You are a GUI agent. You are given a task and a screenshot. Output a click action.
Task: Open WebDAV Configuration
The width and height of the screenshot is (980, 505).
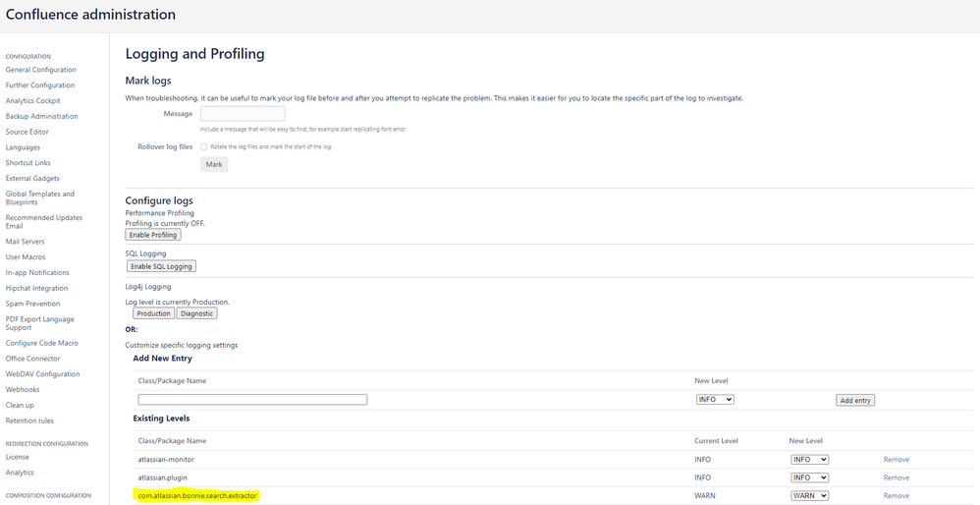[42, 374]
